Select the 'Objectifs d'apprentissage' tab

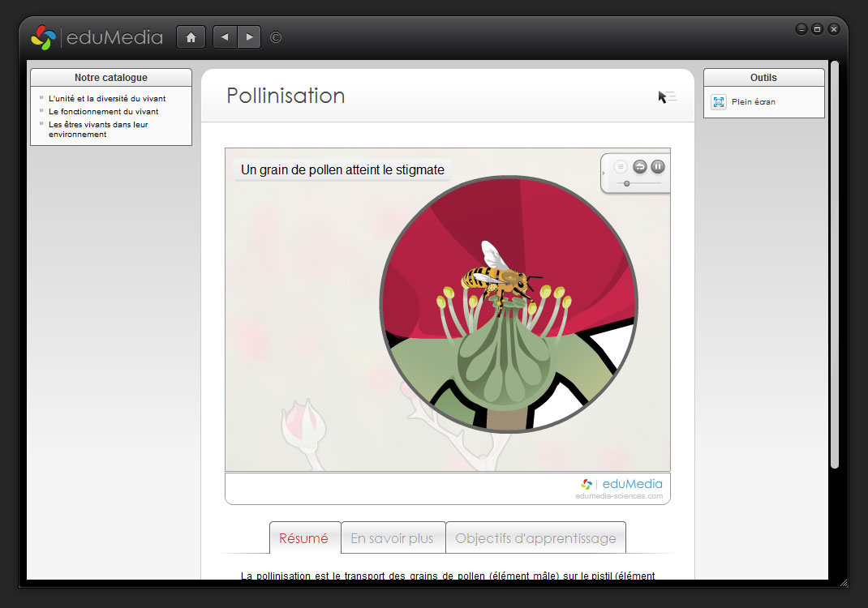[535, 538]
